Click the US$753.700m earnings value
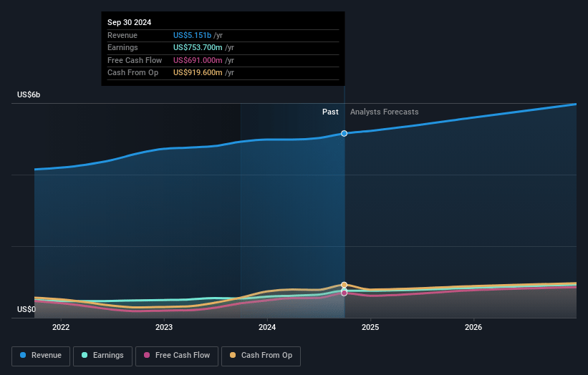Screen dimensions: 588x375 [x=198, y=47]
